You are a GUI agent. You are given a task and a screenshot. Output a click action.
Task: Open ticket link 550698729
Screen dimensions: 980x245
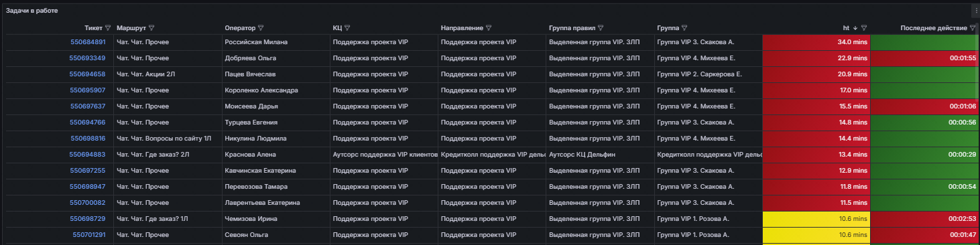click(88, 219)
